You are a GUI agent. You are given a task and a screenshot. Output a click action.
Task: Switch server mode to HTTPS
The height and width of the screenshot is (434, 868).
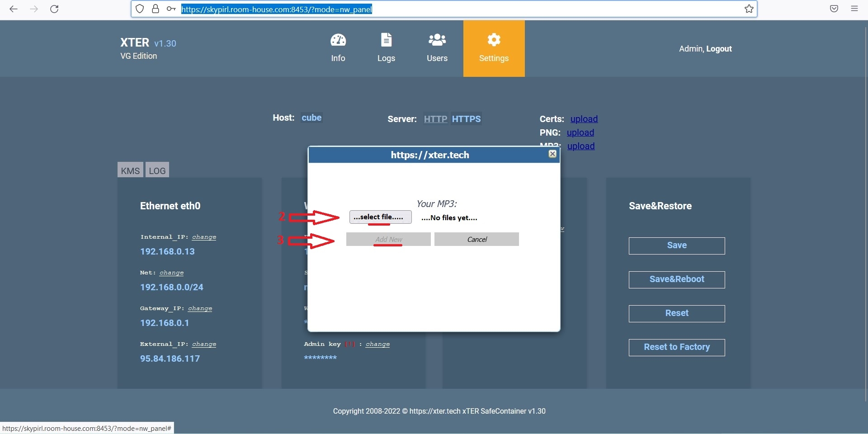coord(466,119)
